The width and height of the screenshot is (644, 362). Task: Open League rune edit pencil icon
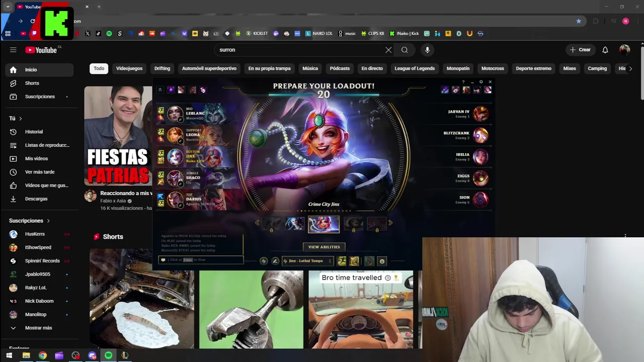pyautogui.click(x=275, y=261)
